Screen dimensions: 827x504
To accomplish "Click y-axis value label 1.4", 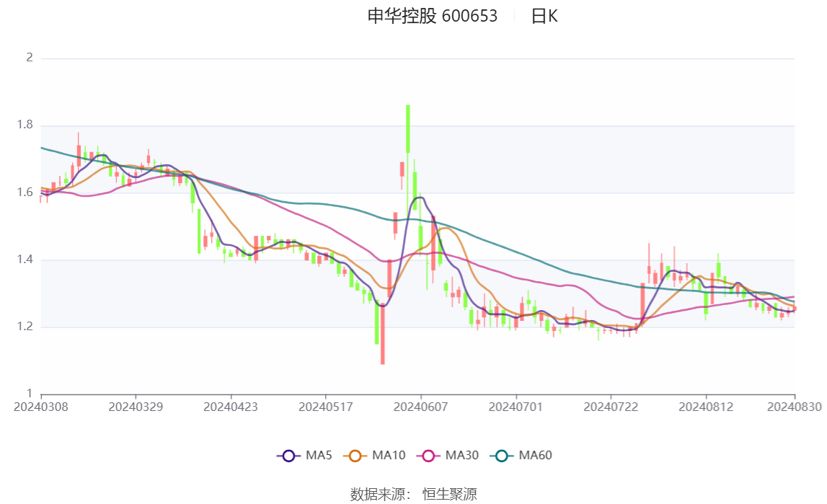I will click(25, 260).
